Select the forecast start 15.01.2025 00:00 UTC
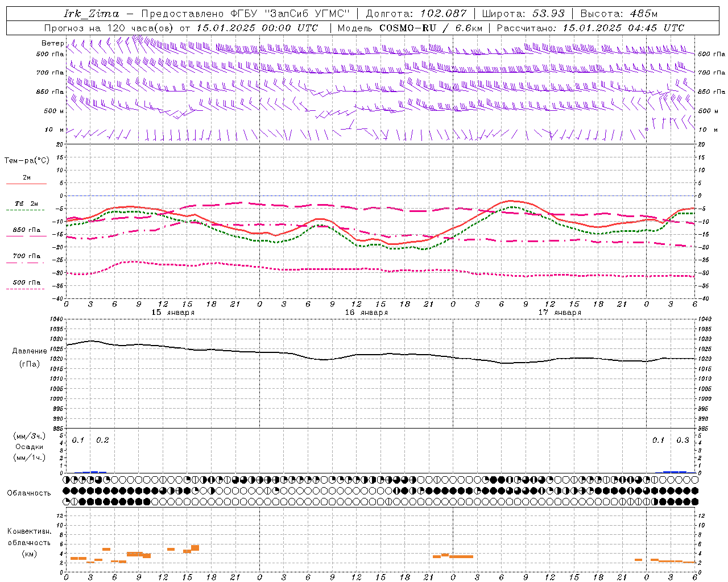 tap(257, 28)
